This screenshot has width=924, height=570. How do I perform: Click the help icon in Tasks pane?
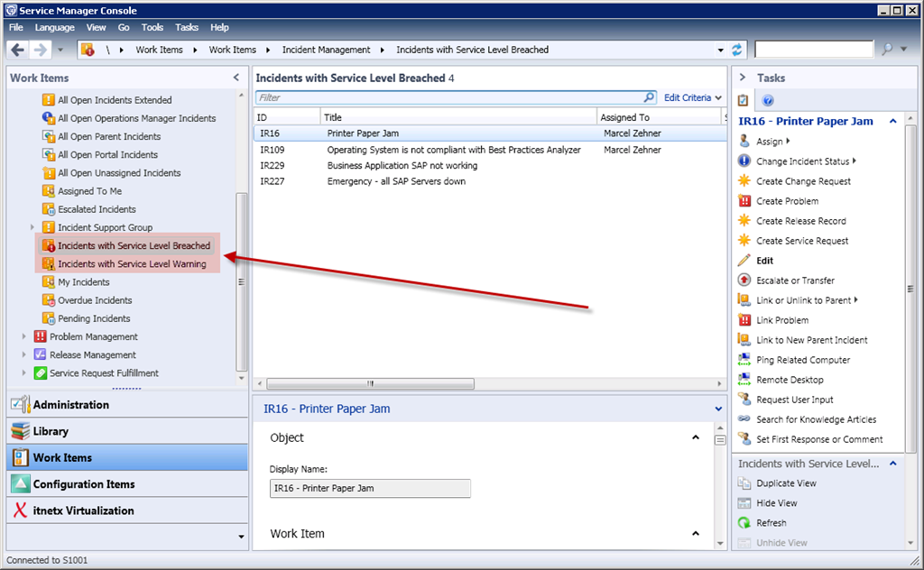click(x=768, y=100)
